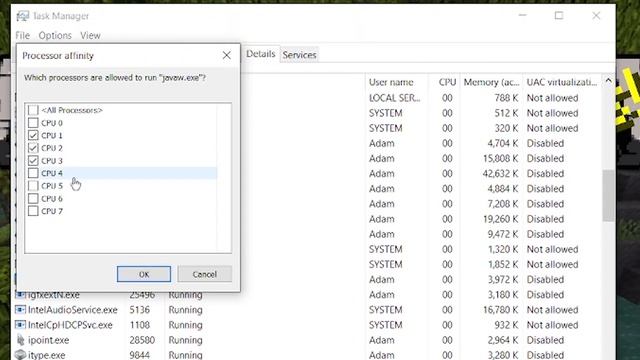Uncheck the CPU 1 checkbox
This screenshot has height=360, width=640.
point(33,136)
